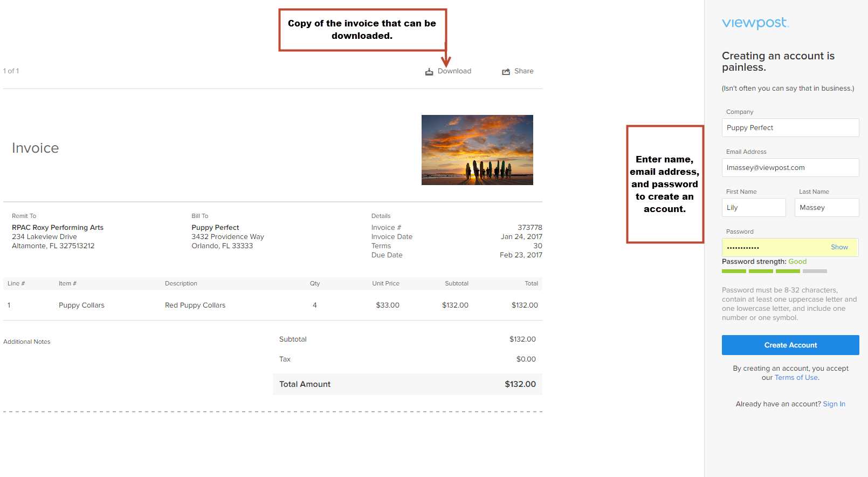868x477 pixels.
Task: Click the due date Feb 23, 2017
Action: tap(521, 255)
